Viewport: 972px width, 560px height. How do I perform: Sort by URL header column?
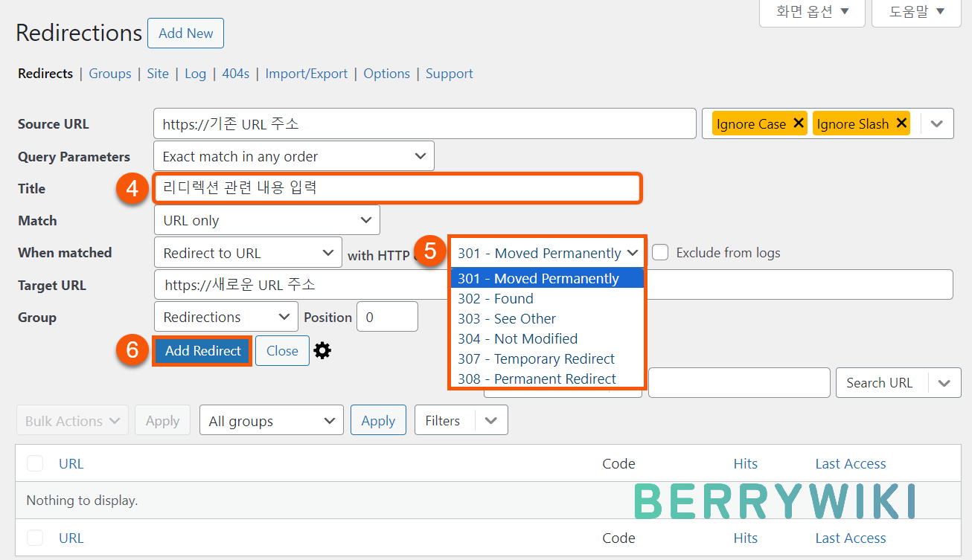pyautogui.click(x=71, y=463)
